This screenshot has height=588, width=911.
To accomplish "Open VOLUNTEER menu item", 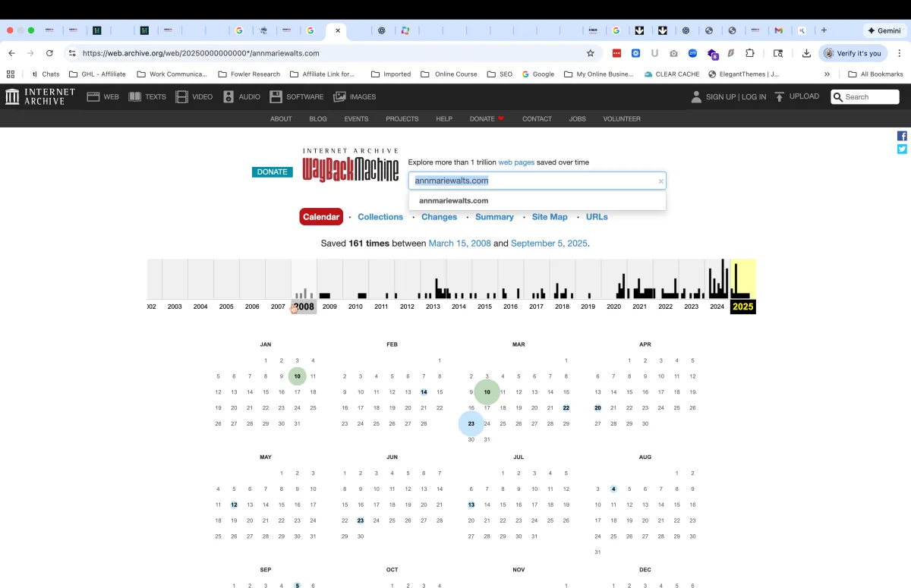I will pyautogui.click(x=622, y=119).
